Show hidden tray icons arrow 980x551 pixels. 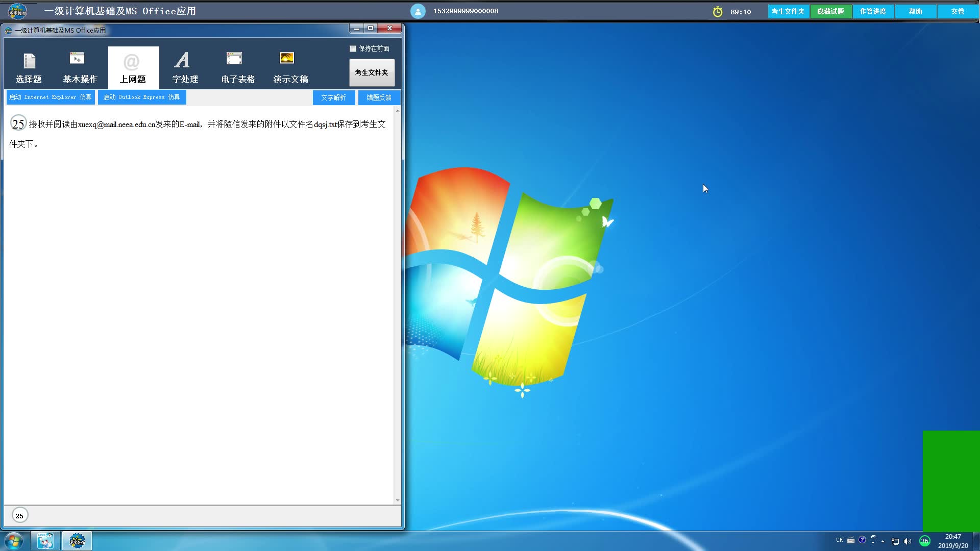click(883, 541)
